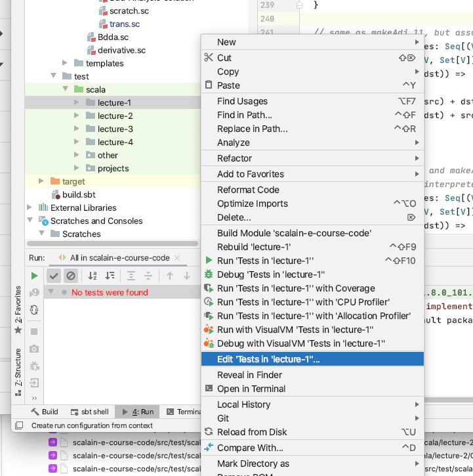Open the Build tool window tab

tap(45, 412)
